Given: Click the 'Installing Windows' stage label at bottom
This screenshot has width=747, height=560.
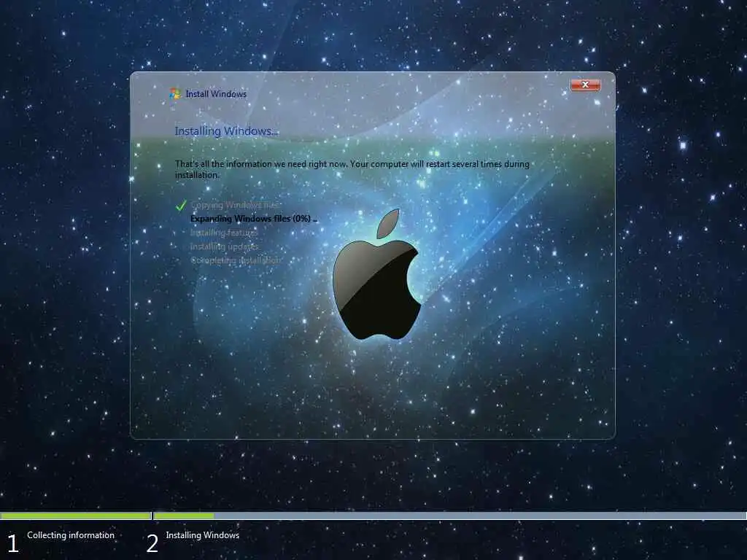Looking at the screenshot, I should point(203,535).
